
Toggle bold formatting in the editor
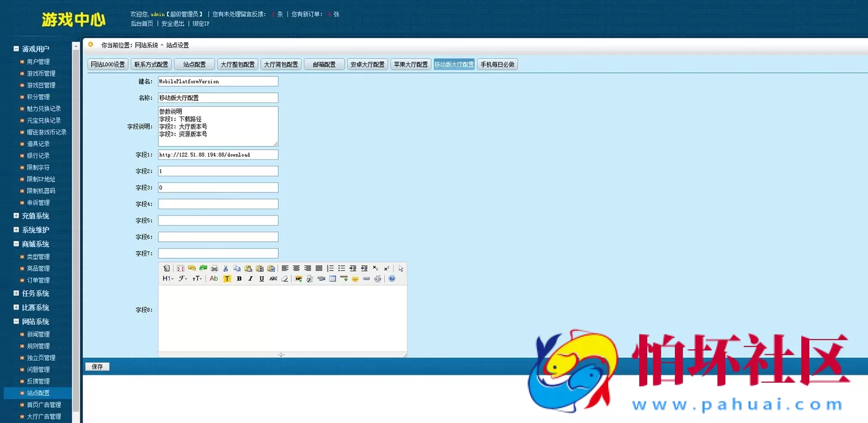tap(239, 279)
